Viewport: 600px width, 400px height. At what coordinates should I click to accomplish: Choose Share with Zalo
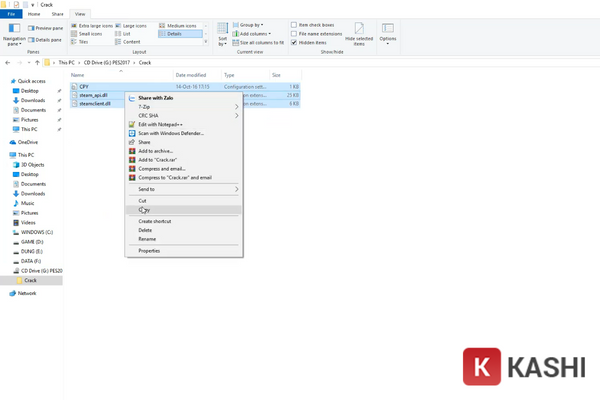point(184,98)
